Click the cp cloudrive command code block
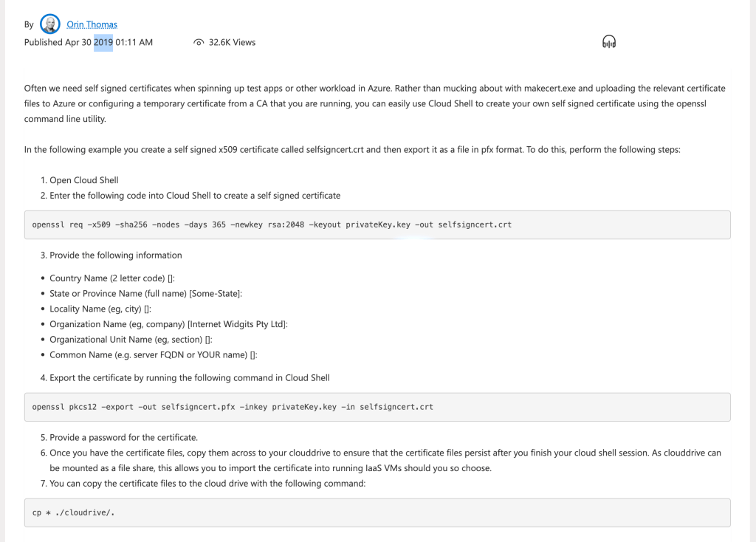This screenshot has width=756, height=542. pos(377,512)
